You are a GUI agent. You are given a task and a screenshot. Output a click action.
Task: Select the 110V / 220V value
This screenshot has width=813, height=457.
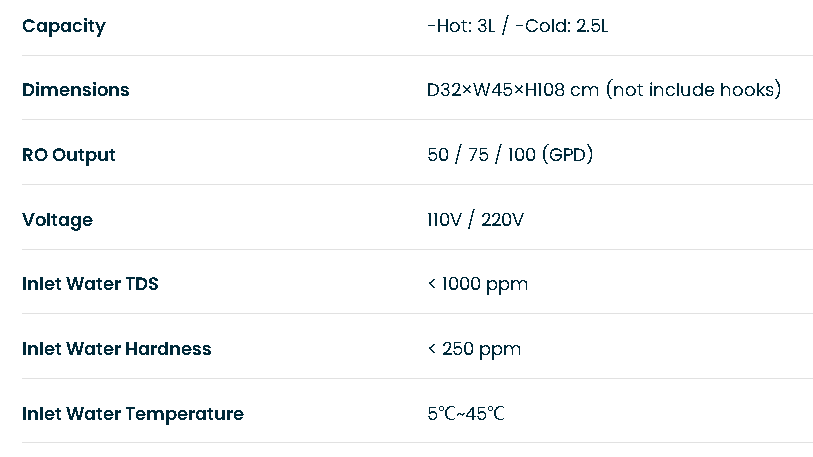click(475, 219)
